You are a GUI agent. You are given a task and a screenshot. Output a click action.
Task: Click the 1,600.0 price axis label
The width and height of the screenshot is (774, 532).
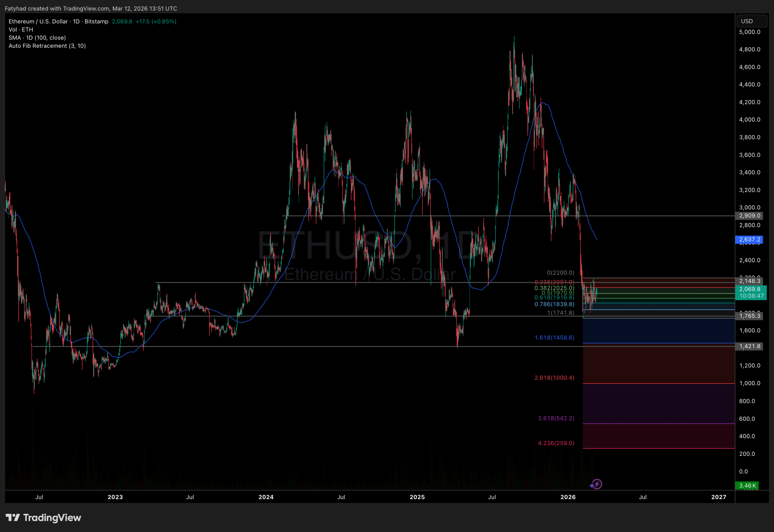tap(750, 330)
